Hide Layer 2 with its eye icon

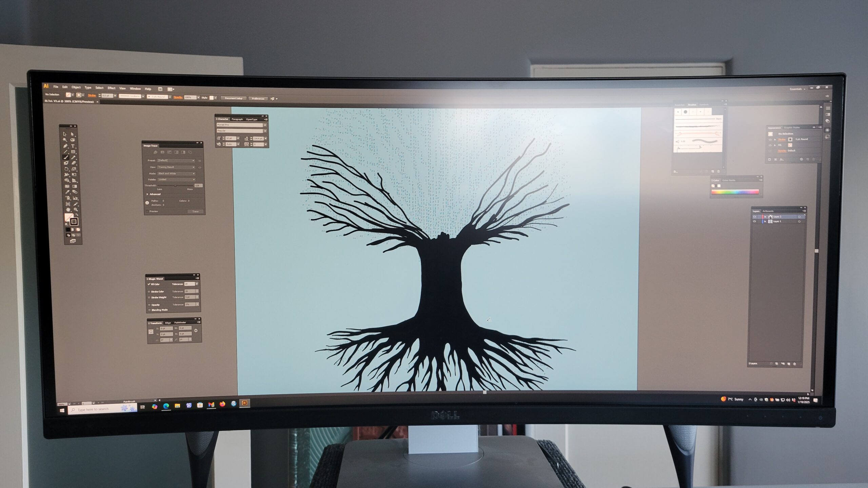pyautogui.click(x=754, y=217)
